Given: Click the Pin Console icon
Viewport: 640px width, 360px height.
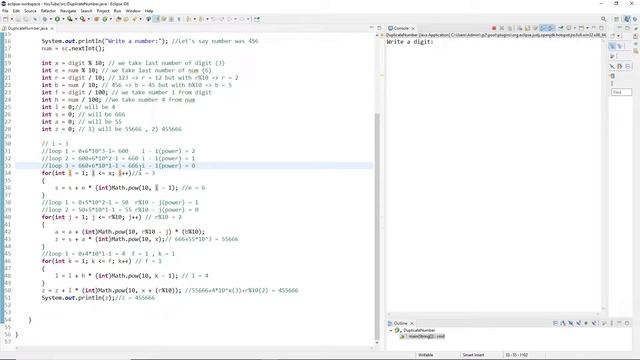Looking at the screenshot, I should tap(561, 28).
